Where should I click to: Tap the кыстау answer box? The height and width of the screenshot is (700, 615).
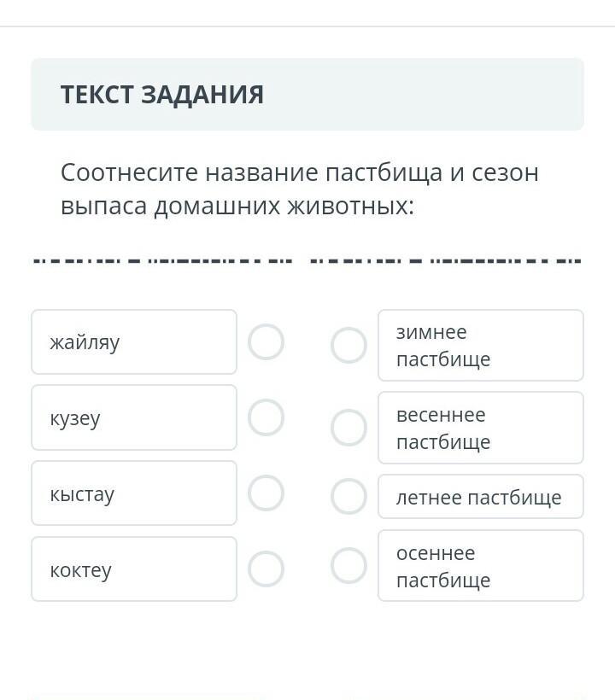click(x=134, y=493)
